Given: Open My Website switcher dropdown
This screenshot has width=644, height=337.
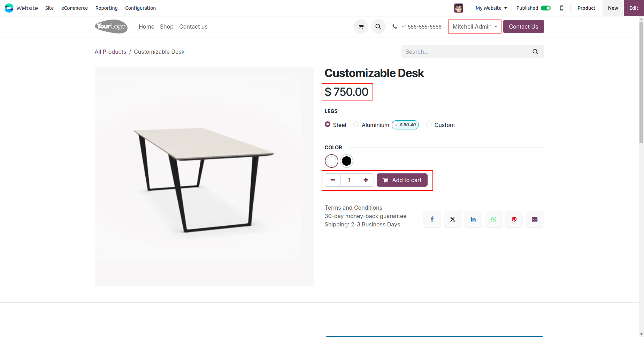Looking at the screenshot, I should [491, 8].
